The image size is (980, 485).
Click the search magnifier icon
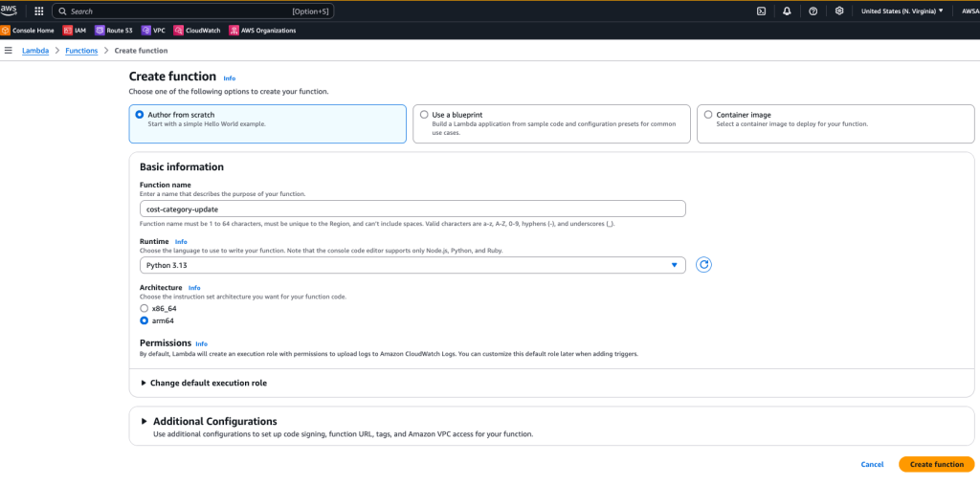click(62, 11)
